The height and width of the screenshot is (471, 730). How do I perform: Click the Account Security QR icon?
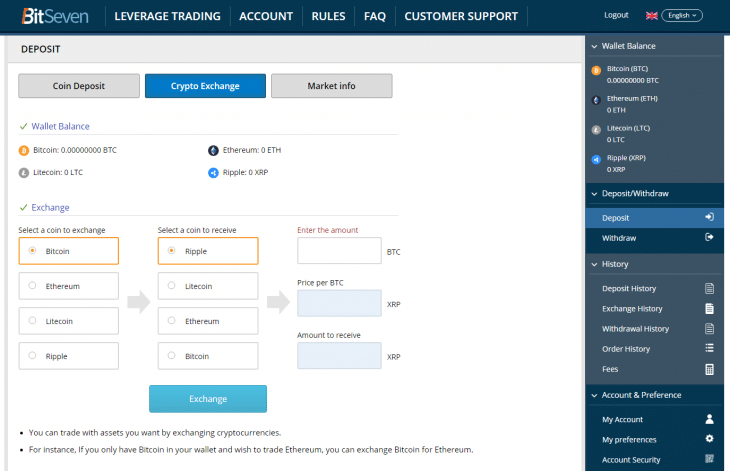pyautogui.click(x=709, y=459)
